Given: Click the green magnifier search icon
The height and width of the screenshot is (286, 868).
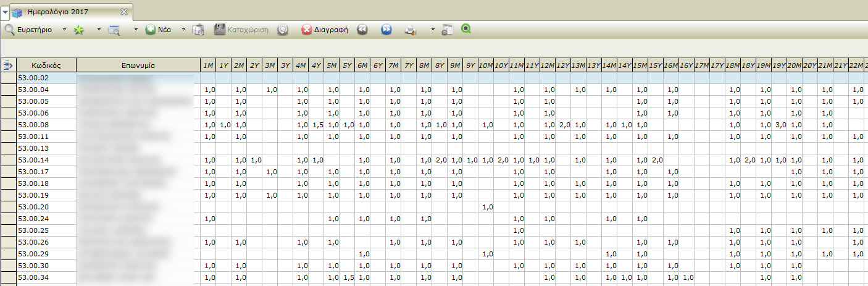Looking at the screenshot, I should [466, 29].
